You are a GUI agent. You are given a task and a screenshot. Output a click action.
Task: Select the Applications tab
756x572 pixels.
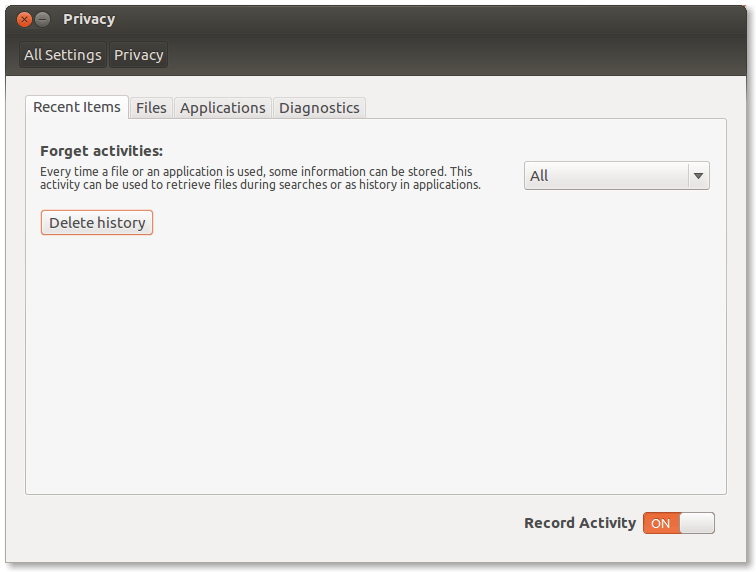[x=222, y=108]
